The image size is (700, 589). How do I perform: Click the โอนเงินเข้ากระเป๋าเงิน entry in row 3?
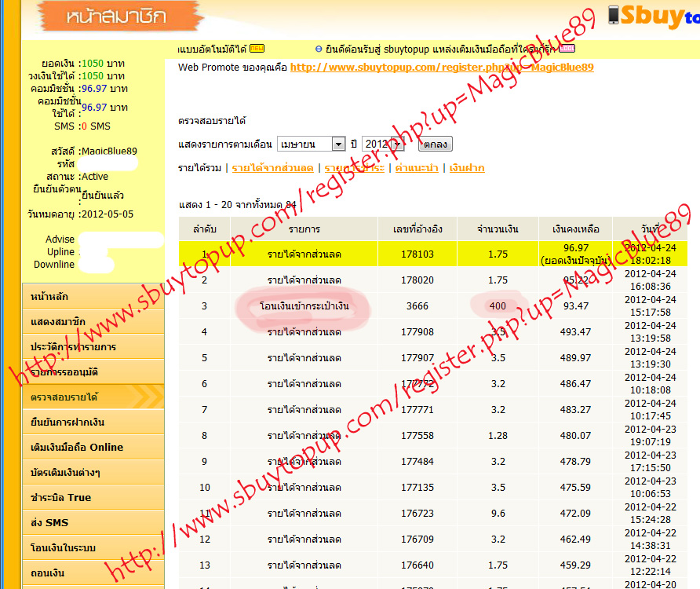click(x=304, y=306)
